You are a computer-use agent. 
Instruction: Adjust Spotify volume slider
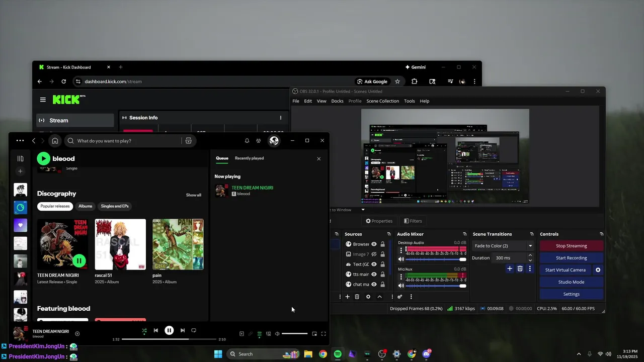(x=294, y=334)
